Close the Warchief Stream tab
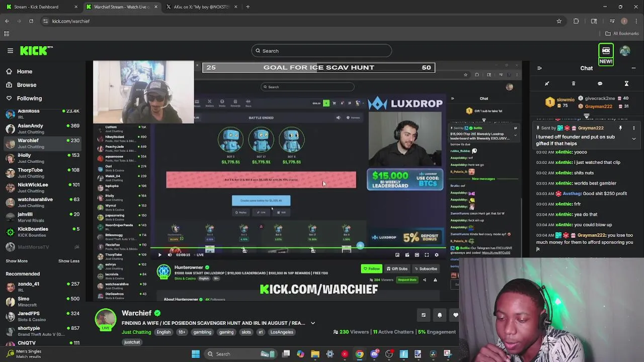This screenshot has height=362, width=644. [x=155, y=7]
